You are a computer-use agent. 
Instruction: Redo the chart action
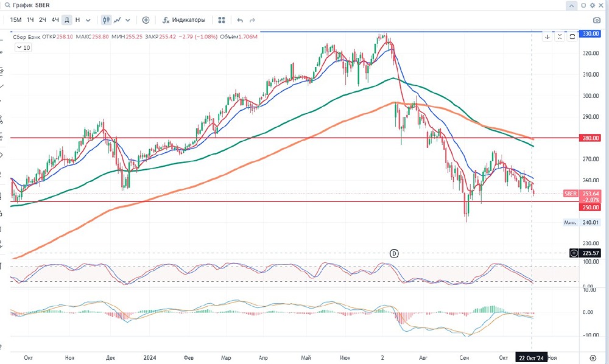[x=253, y=20]
